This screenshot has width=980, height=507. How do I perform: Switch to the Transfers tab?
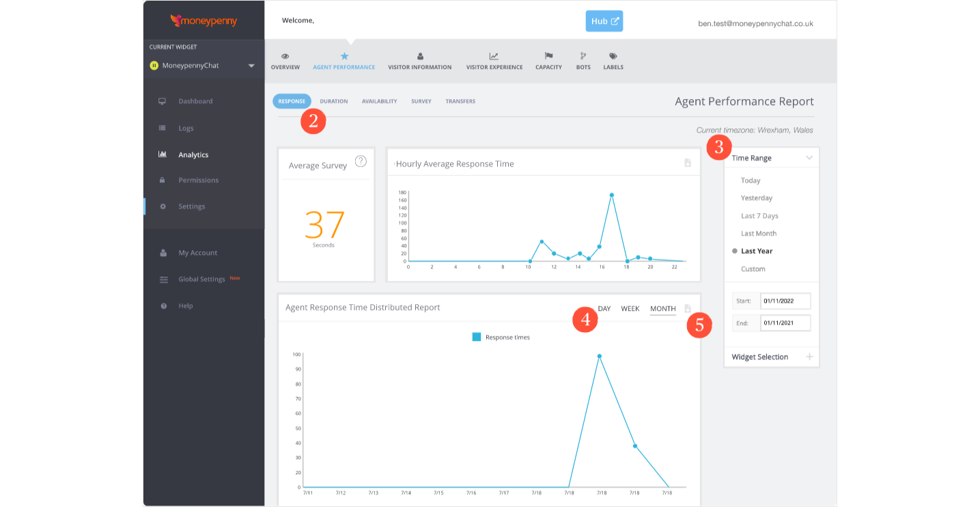[x=460, y=101]
